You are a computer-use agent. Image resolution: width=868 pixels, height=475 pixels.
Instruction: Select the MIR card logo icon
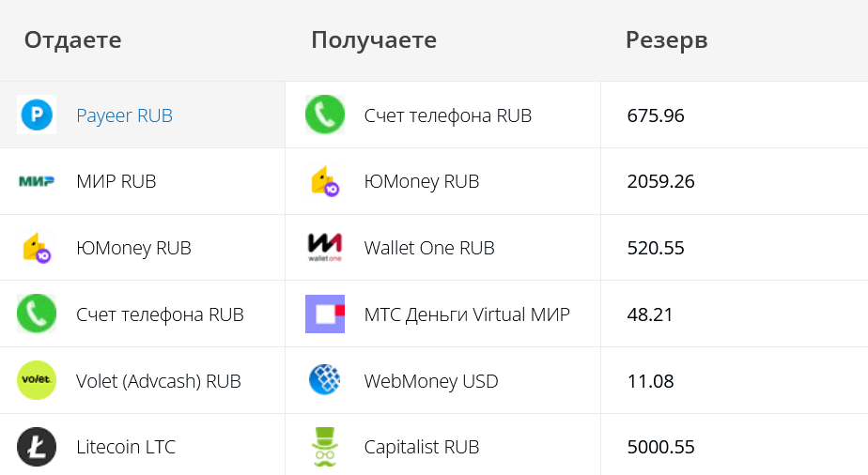tap(37, 181)
